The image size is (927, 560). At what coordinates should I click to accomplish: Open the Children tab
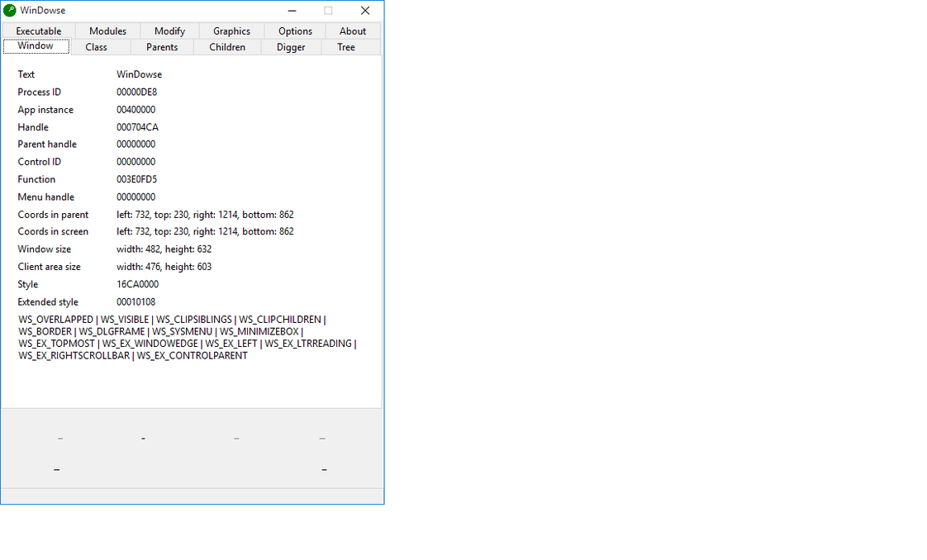tap(227, 47)
